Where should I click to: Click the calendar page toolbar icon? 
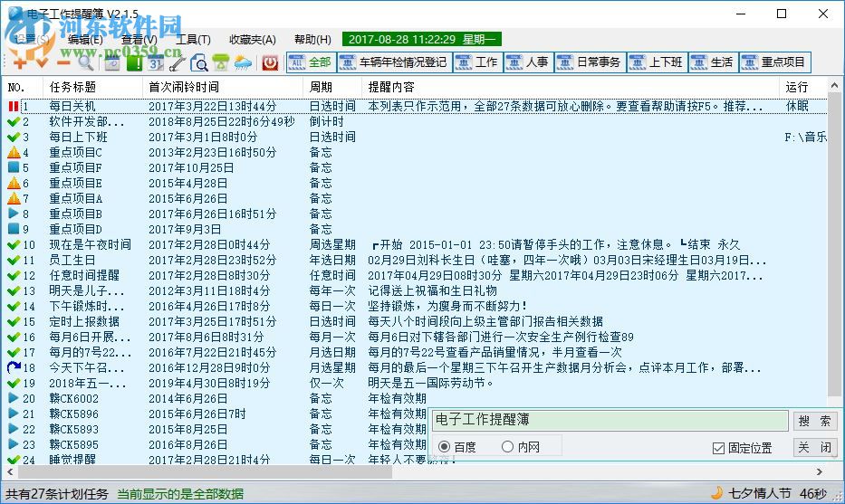click(x=112, y=63)
